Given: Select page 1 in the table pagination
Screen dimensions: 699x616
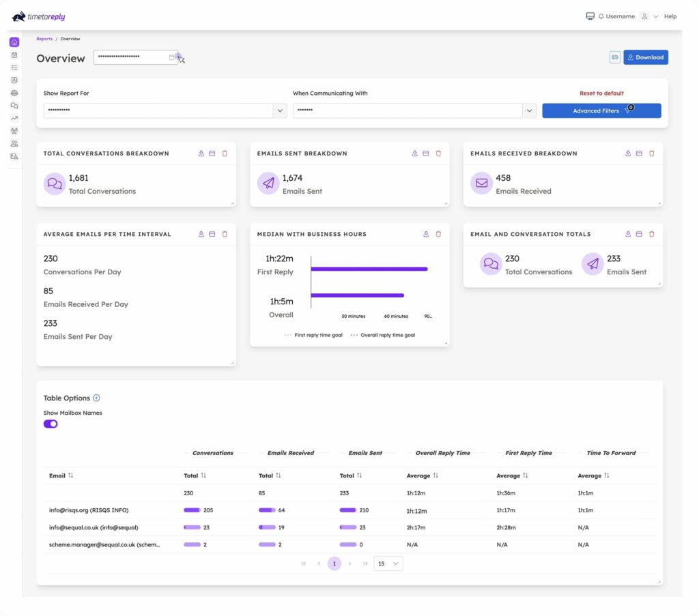Looking at the screenshot, I should point(334,563).
